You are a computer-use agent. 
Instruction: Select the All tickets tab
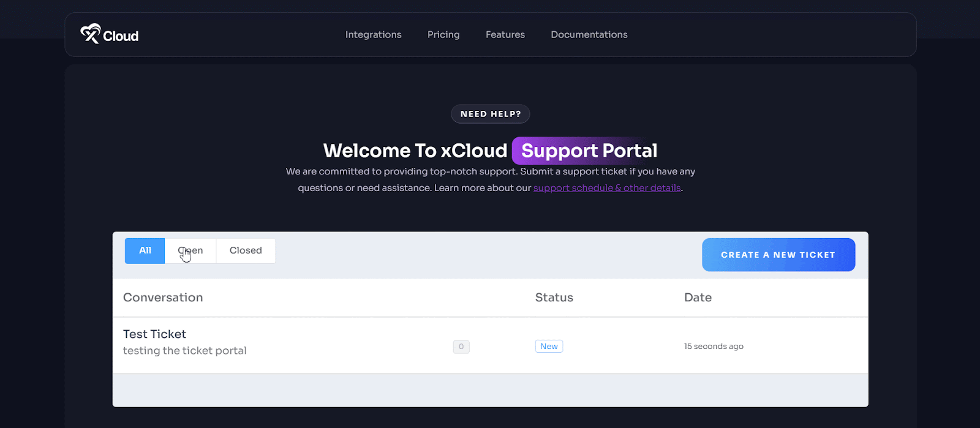pyautogui.click(x=145, y=250)
